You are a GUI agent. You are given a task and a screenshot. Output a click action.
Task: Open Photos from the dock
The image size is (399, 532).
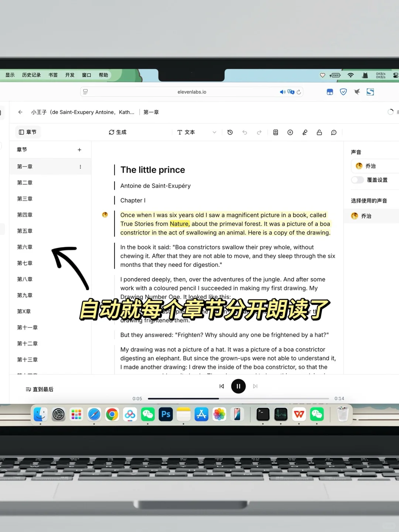(x=219, y=414)
